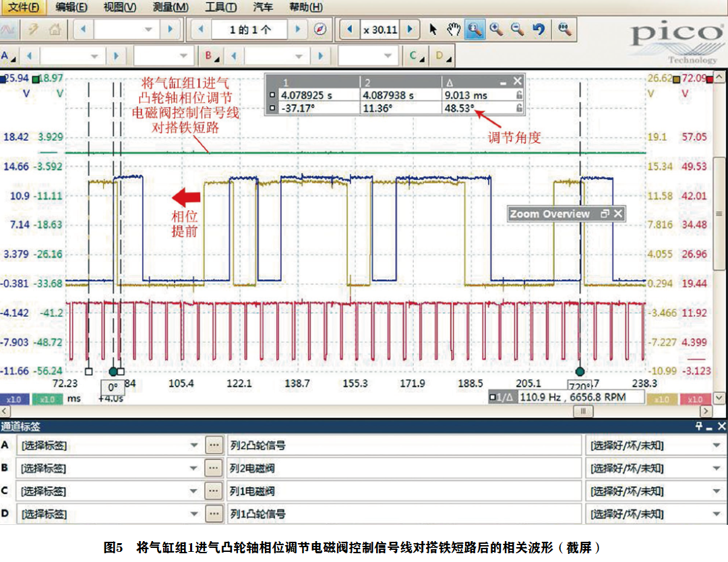
Task: Open channel B input range dropdown
Action: [x=277, y=56]
